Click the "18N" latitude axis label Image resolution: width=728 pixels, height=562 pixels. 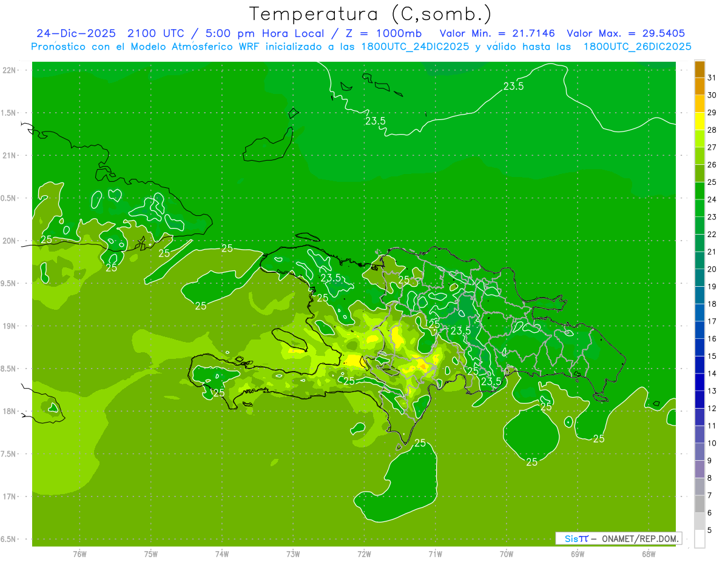pos(10,411)
